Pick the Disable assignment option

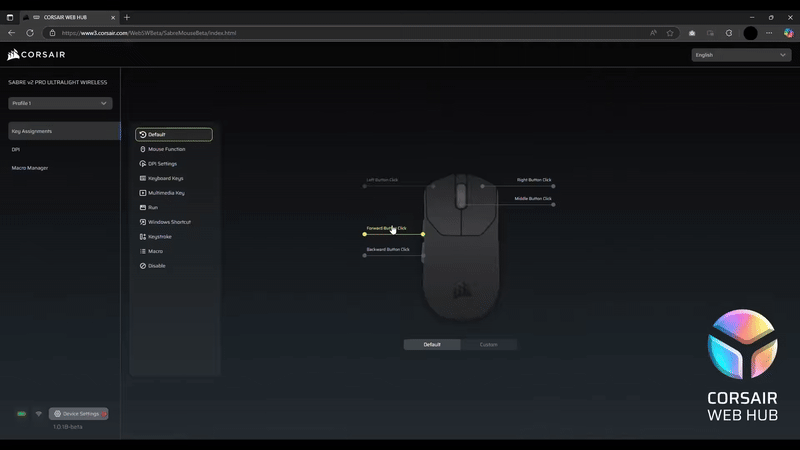(x=157, y=266)
